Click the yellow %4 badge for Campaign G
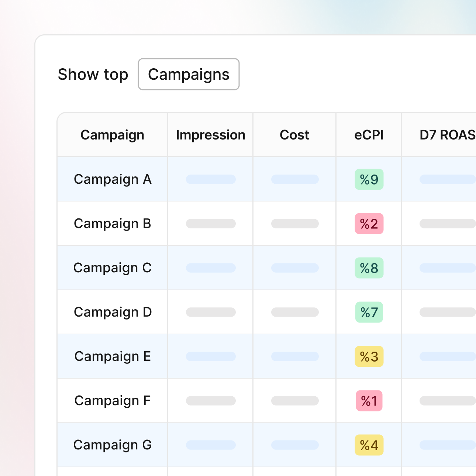 pyautogui.click(x=369, y=445)
